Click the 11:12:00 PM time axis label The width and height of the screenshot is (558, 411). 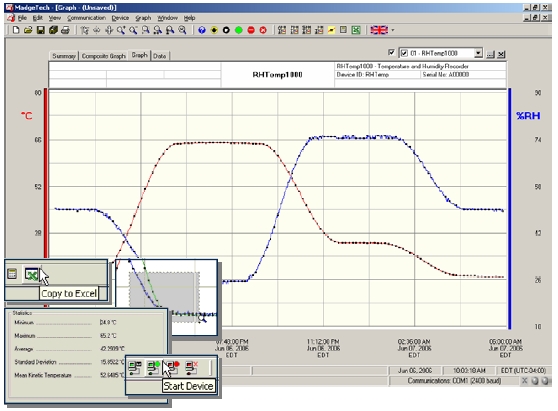click(x=323, y=348)
